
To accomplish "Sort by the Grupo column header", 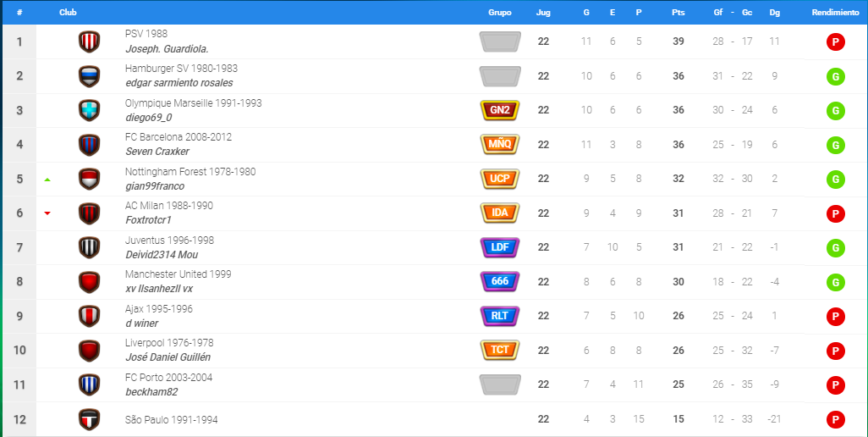I will pos(500,12).
